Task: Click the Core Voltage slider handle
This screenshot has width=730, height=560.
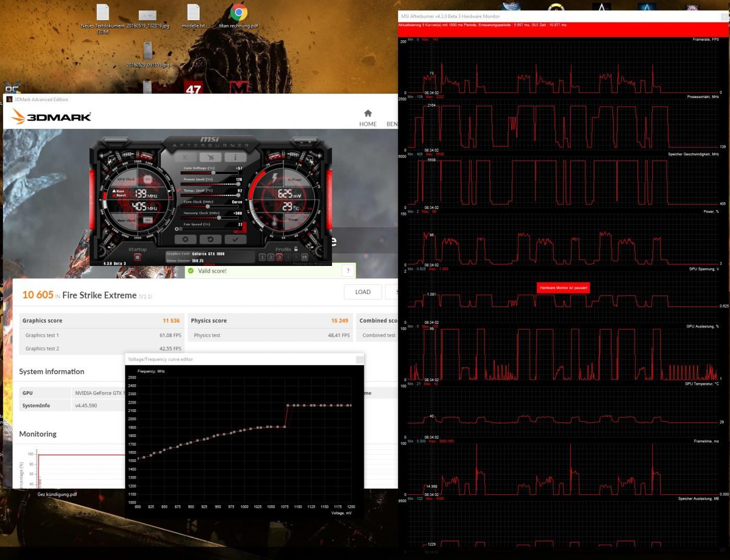Action: pos(213,173)
